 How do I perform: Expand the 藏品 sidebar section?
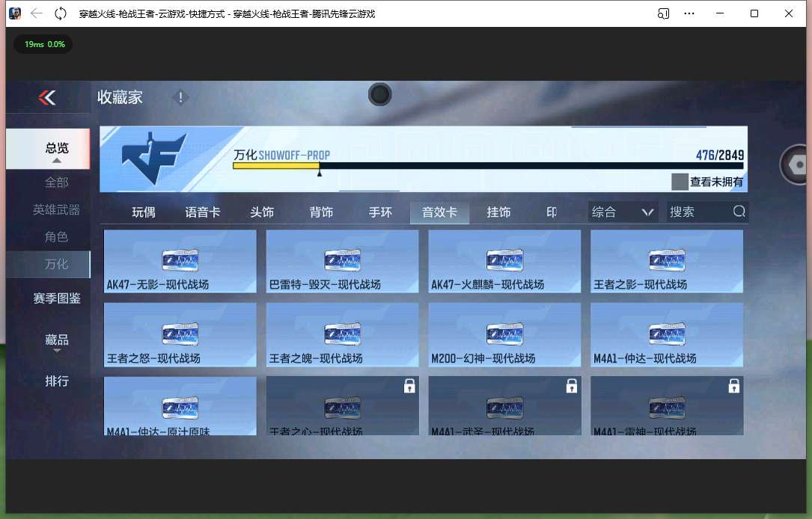pyautogui.click(x=56, y=342)
